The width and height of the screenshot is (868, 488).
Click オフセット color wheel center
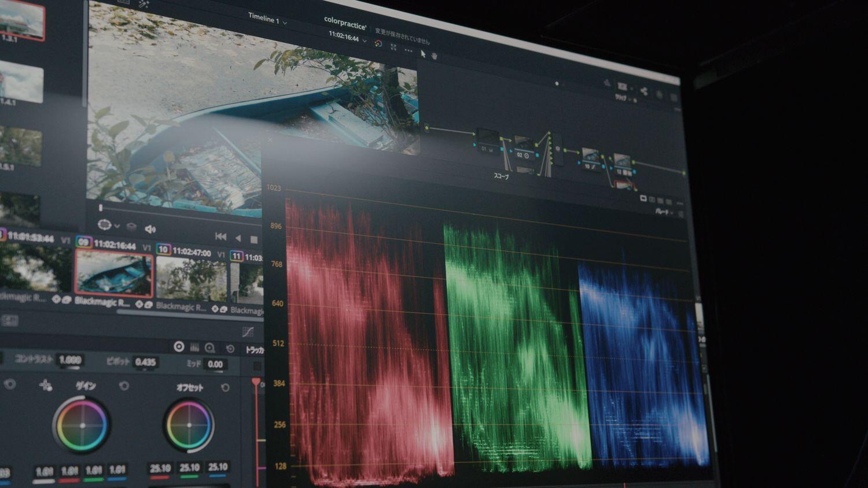pos(189,425)
